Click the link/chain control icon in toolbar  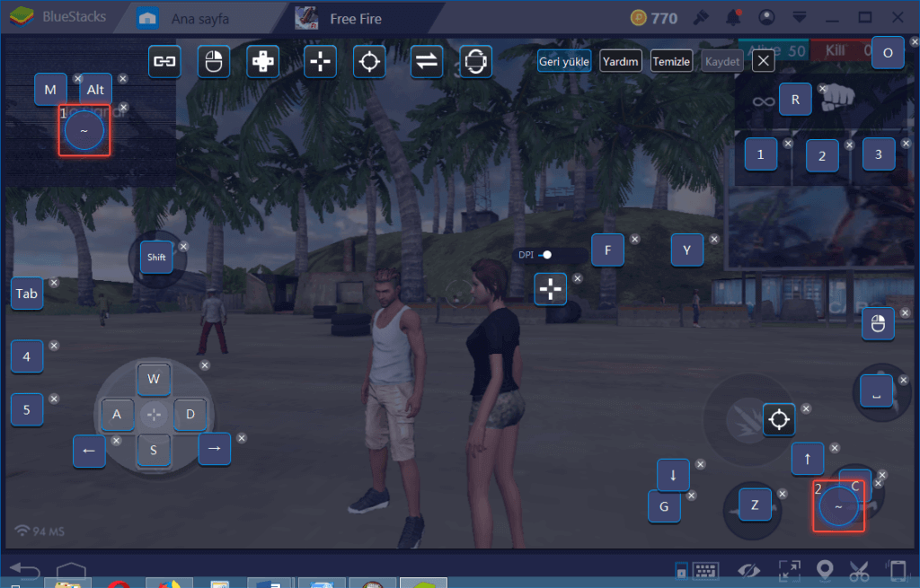coord(164,61)
